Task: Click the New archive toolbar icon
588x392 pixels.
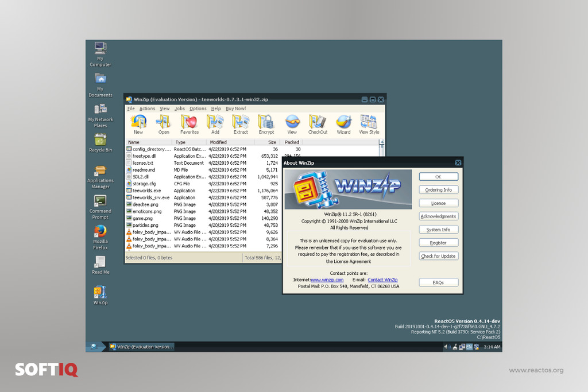Action: (x=138, y=125)
